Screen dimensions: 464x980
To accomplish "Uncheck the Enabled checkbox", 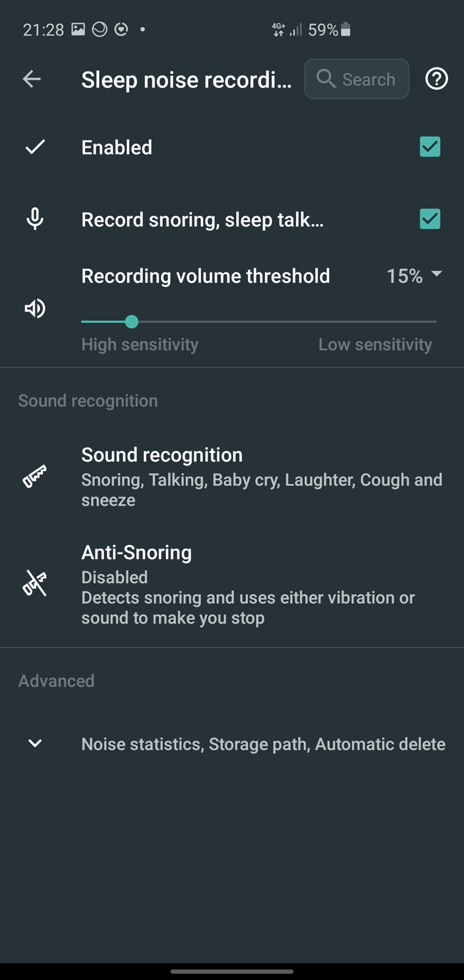I will pyautogui.click(x=430, y=147).
